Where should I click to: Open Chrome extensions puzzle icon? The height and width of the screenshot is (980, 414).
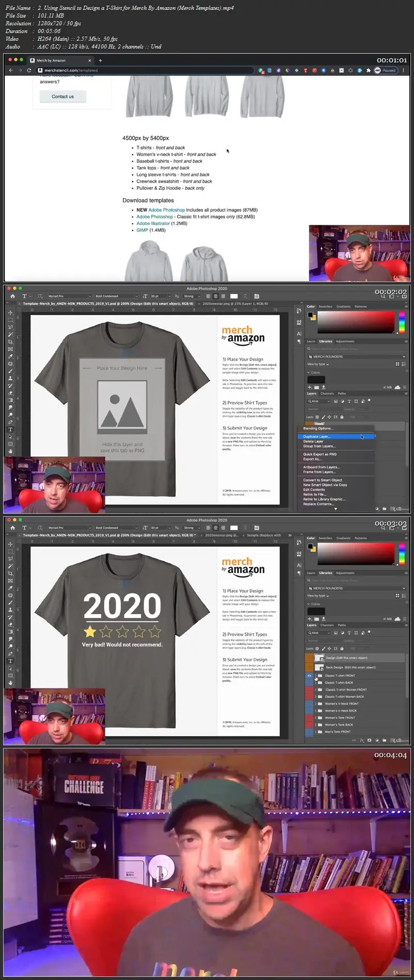pyautogui.click(x=368, y=70)
